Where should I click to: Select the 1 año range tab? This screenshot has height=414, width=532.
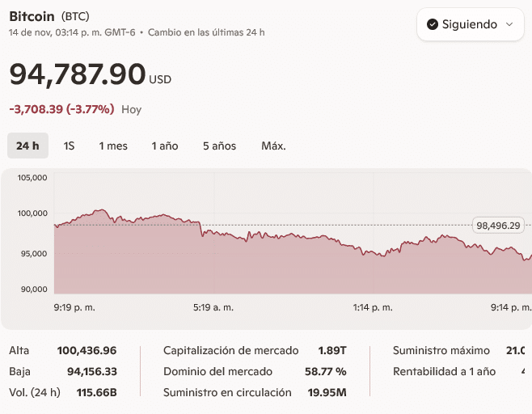point(165,146)
